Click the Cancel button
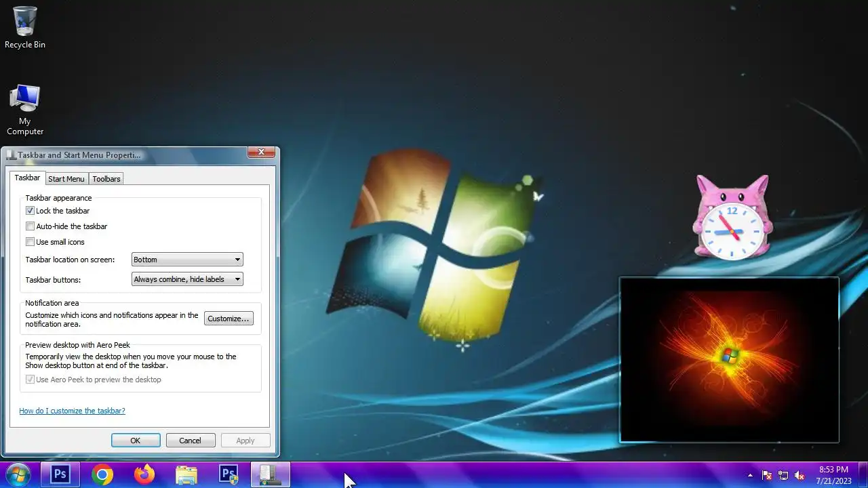868x488 pixels. 190,441
